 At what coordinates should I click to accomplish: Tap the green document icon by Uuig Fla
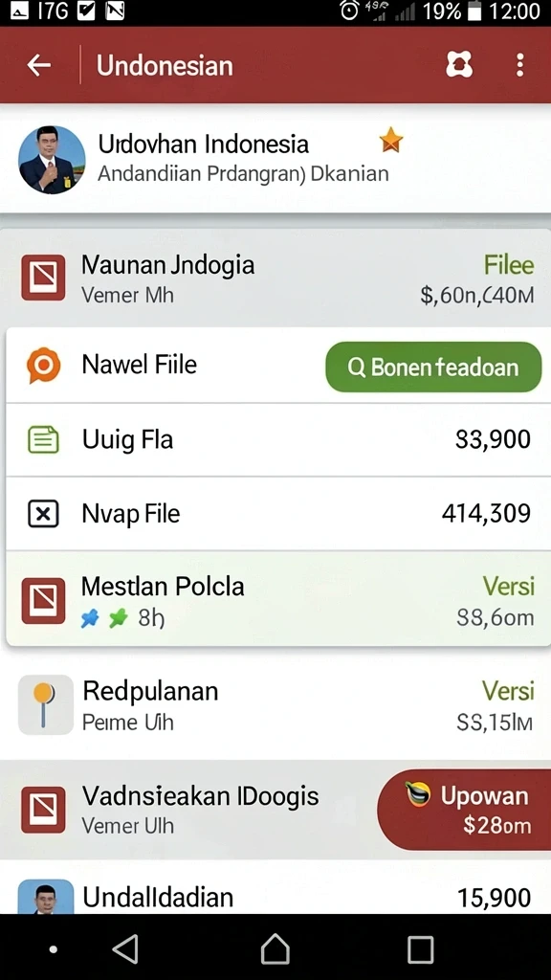click(44, 439)
